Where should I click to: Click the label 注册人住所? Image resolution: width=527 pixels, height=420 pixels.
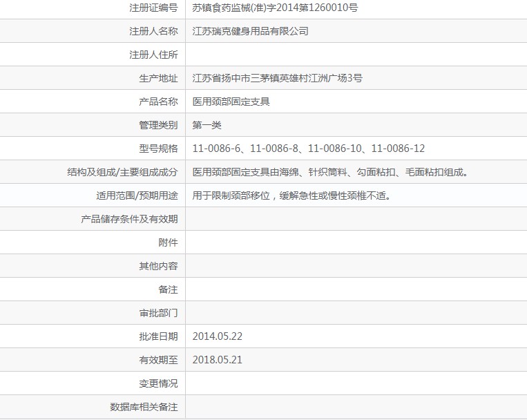[153, 55]
